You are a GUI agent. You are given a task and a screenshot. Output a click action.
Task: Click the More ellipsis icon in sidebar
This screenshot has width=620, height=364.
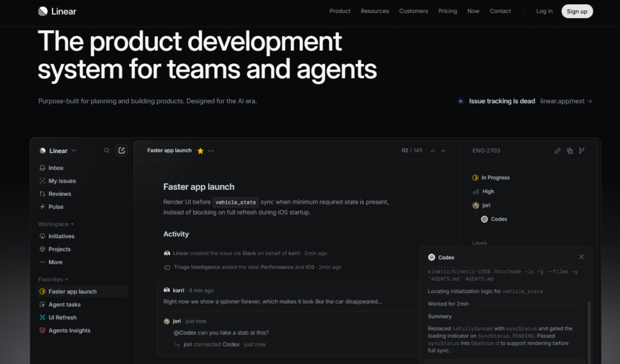(42, 262)
